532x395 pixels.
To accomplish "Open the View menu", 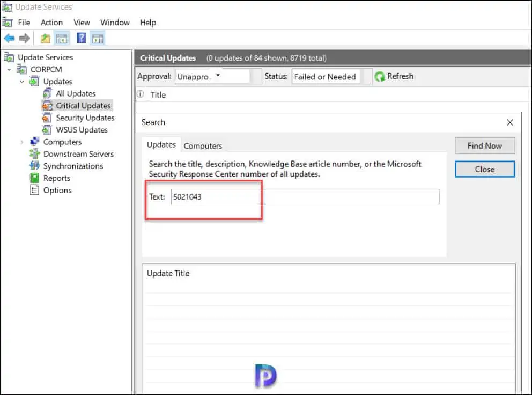I will [x=82, y=23].
